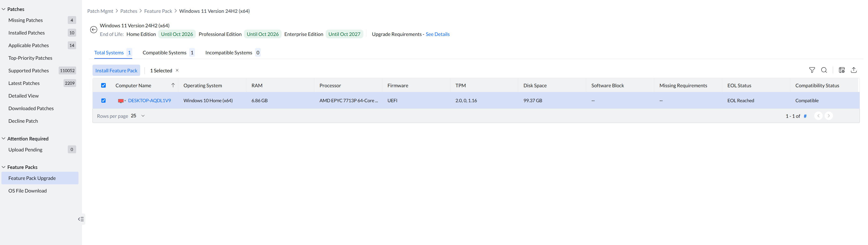
Task: Go to the next page arrow
Action: point(829,116)
